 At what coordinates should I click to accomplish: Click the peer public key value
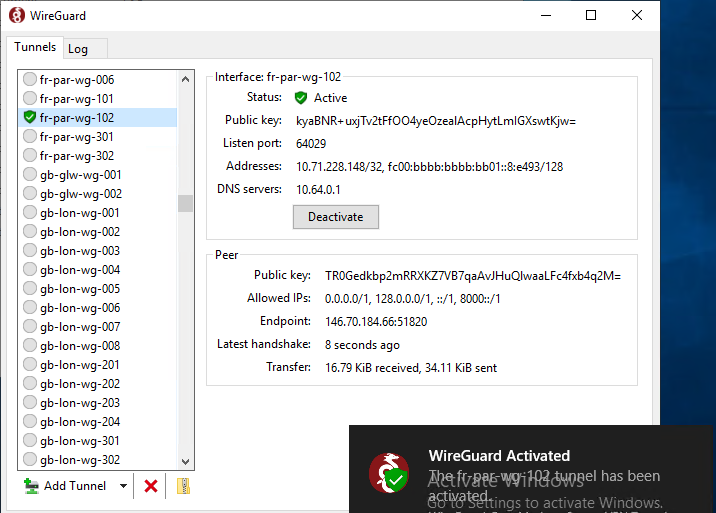[473, 276]
